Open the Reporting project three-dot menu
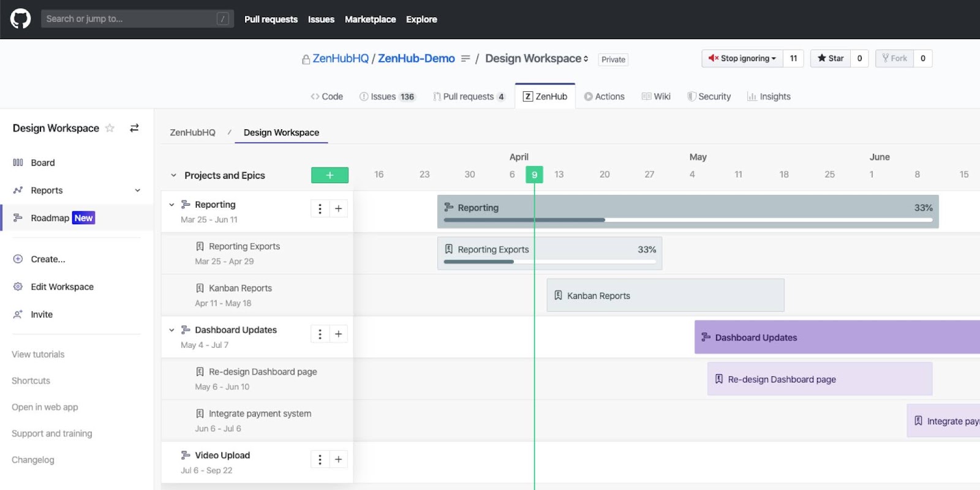This screenshot has height=490, width=980. tap(320, 209)
